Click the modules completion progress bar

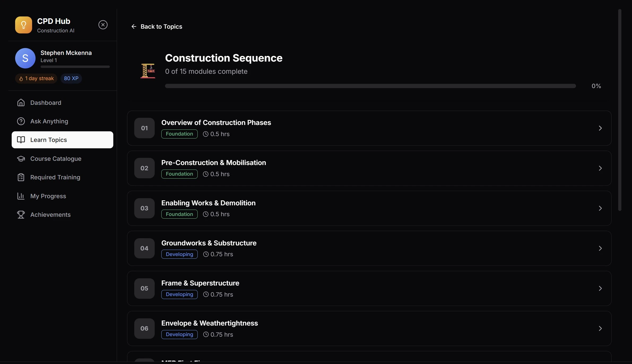(x=370, y=86)
